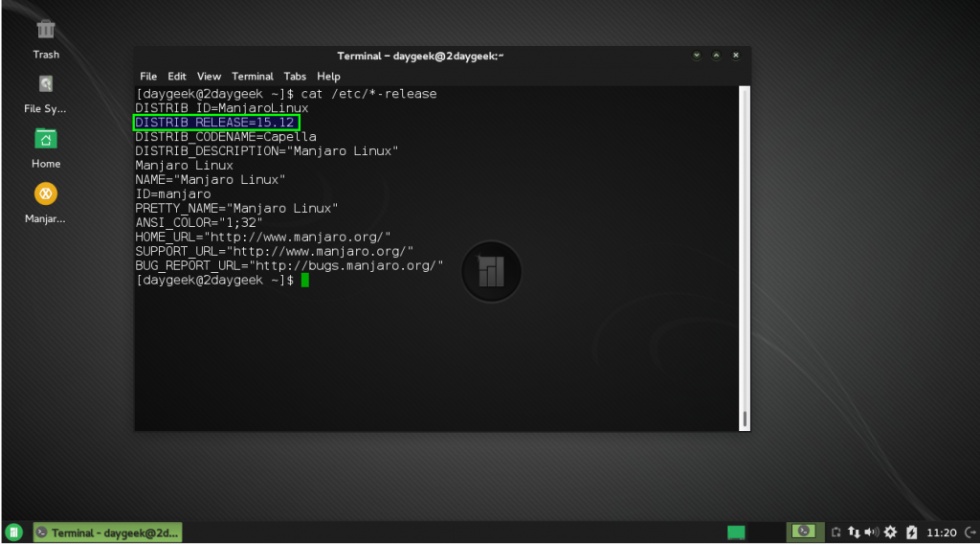Open the Edit menu in Terminal
This screenshot has width=980, height=544.
(177, 77)
